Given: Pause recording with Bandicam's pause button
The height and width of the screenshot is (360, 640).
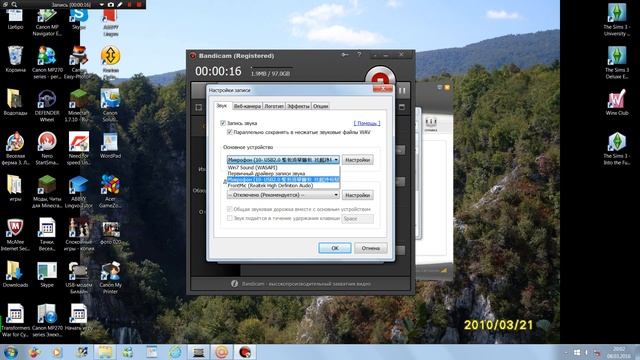Looking at the screenshot, I should [402, 91].
